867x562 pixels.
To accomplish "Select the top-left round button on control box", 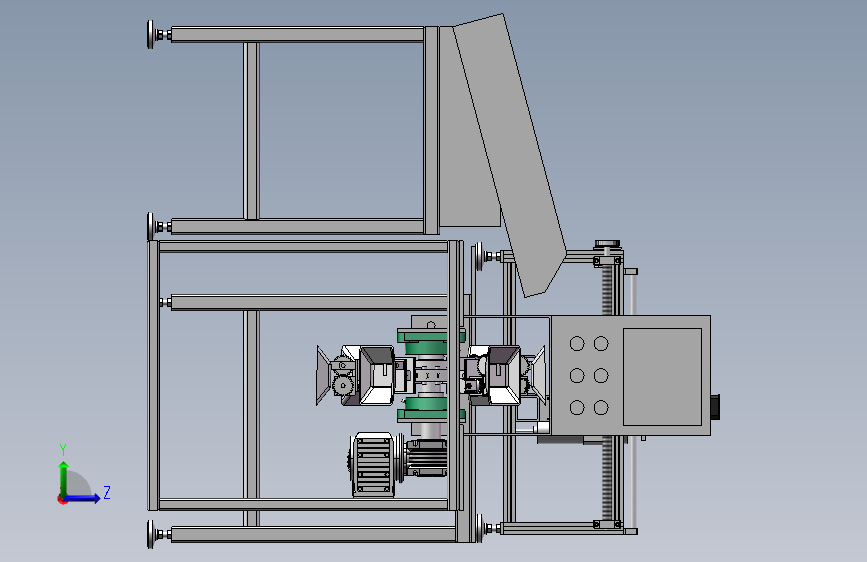I will (577, 344).
